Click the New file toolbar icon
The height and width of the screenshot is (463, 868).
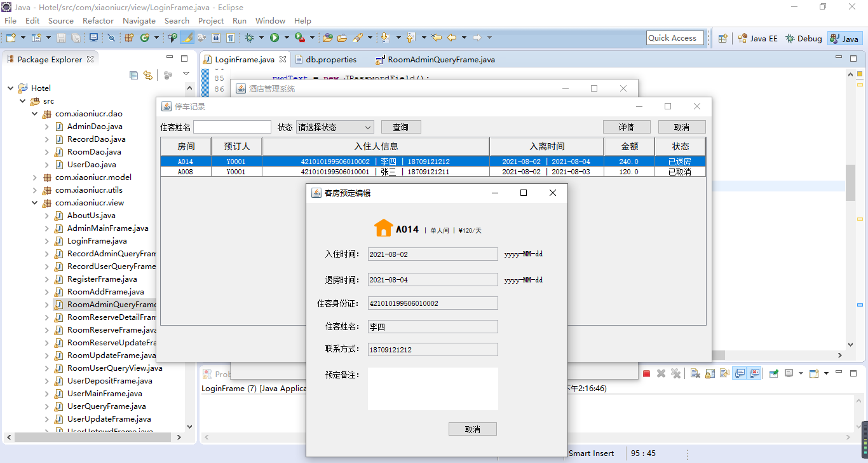11,38
